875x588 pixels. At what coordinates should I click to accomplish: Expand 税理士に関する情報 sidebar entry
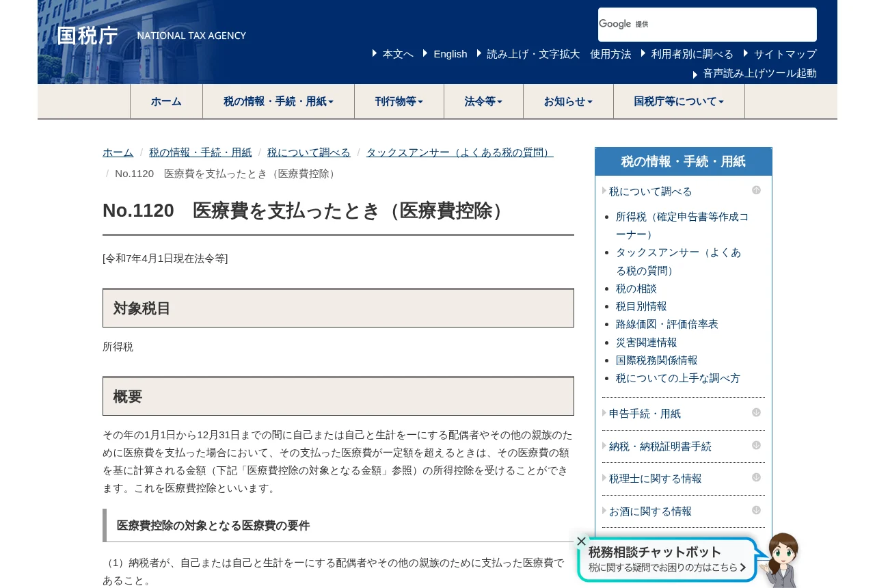[656, 479]
